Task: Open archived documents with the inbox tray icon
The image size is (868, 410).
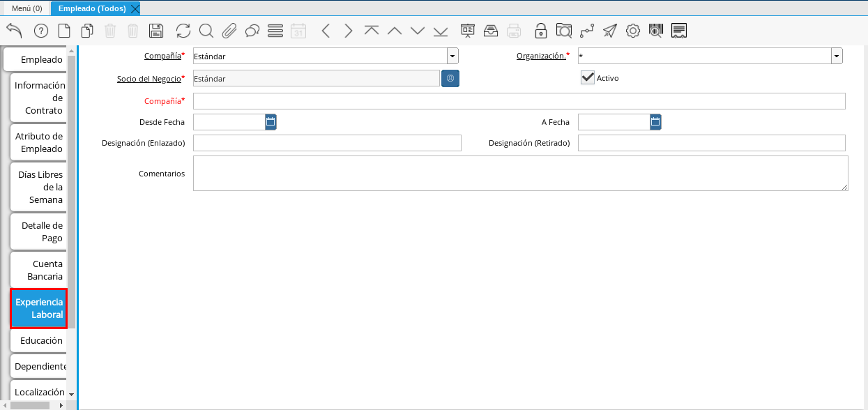Action: tap(491, 31)
